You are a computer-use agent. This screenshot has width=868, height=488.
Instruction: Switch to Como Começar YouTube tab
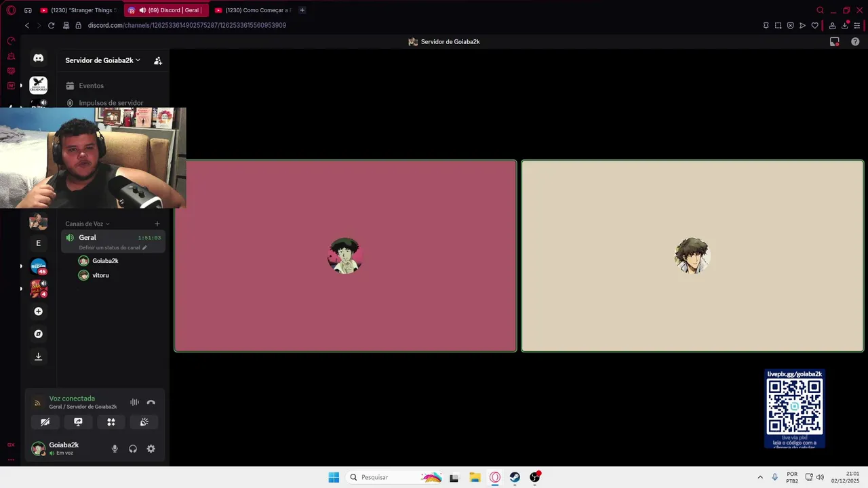click(x=253, y=10)
